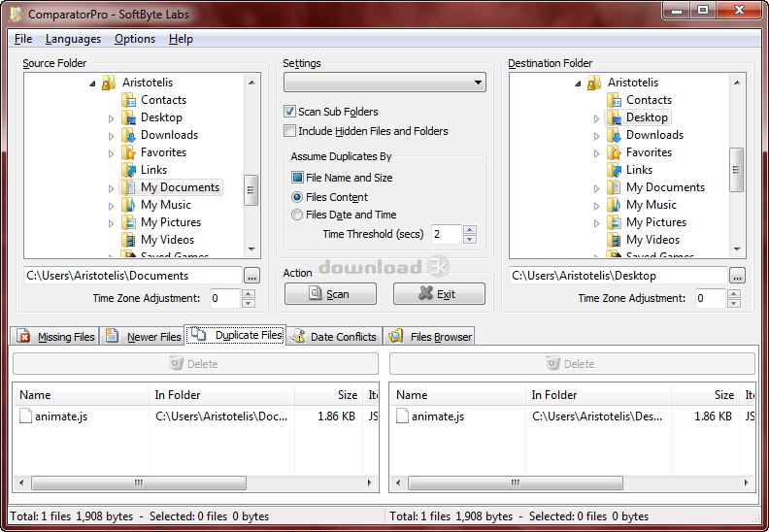This screenshot has height=532, width=769.
Task: Open the Help menu
Action: point(181,39)
